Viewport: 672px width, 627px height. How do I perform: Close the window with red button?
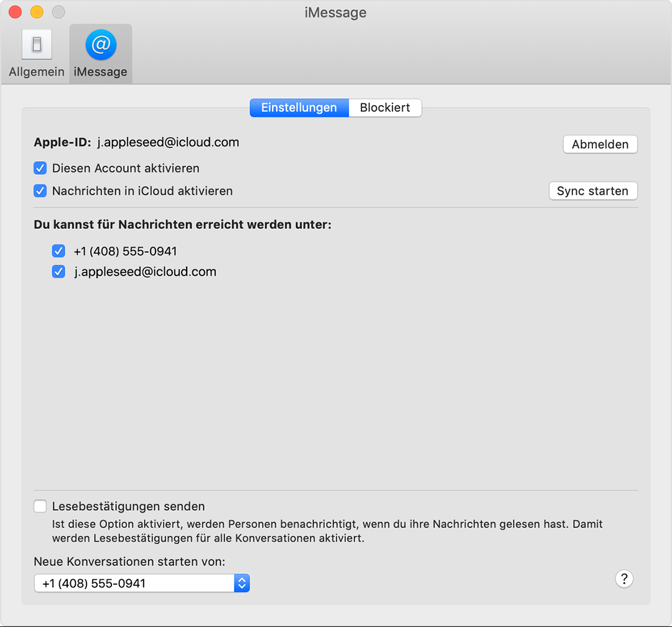16,12
